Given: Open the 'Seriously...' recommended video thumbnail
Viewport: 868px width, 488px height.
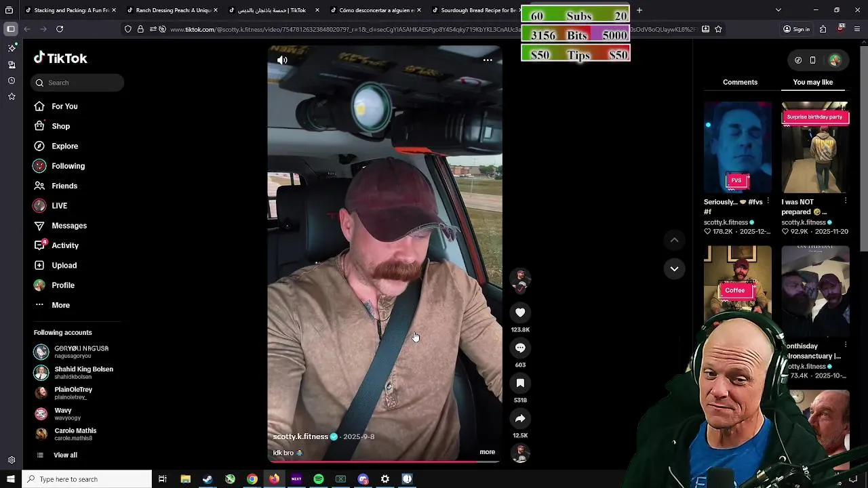Looking at the screenshot, I should pos(737,147).
